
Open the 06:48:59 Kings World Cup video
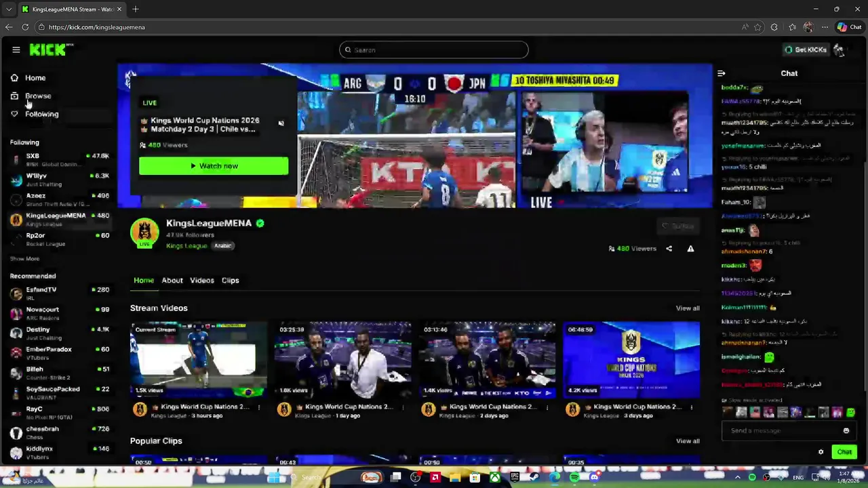631,359
